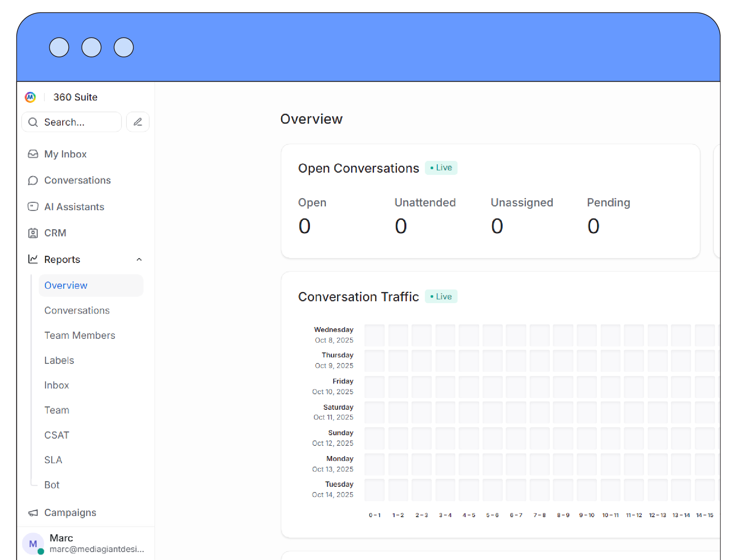Click the compose pencil icon
Image resolution: width=737 pixels, height=560 pixels.
(x=138, y=122)
